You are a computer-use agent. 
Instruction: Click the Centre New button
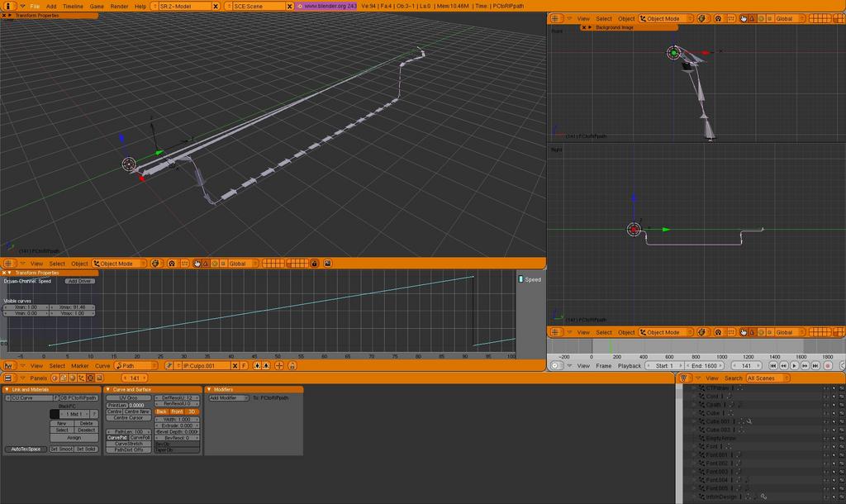coord(137,411)
